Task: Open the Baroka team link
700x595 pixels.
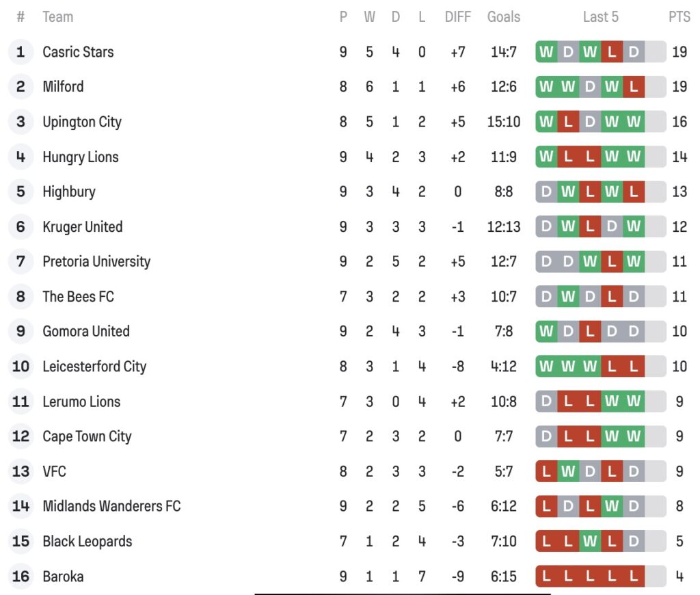Action: click(x=63, y=577)
